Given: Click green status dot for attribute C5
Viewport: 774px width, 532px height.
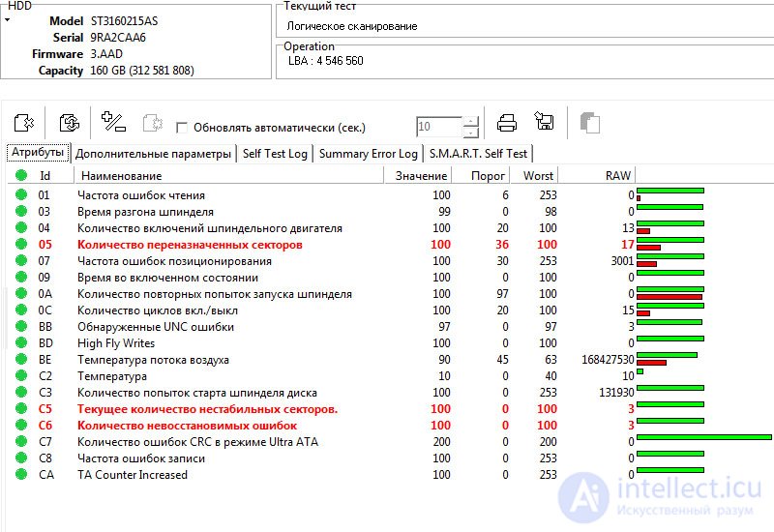Looking at the screenshot, I should tap(20, 408).
